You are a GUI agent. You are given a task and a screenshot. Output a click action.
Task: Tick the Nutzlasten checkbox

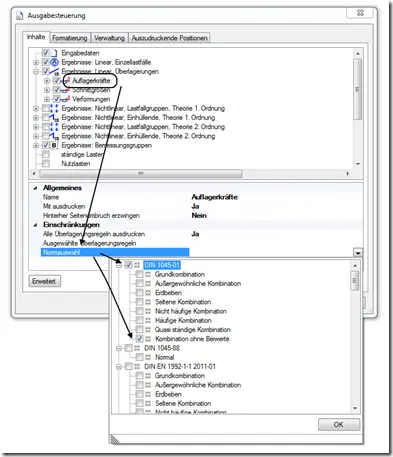pos(46,164)
